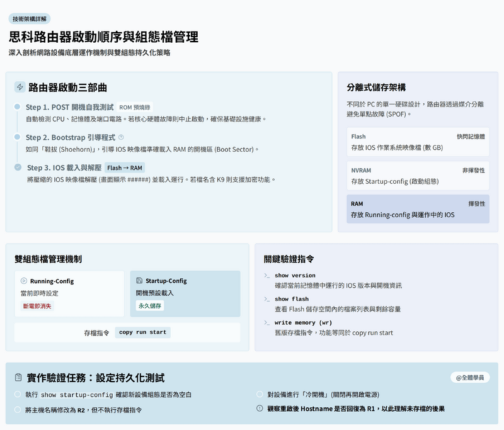The width and height of the screenshot is (504, 430).
Task: Click the save disk icon beside Startup-Config
Action: 139,281
